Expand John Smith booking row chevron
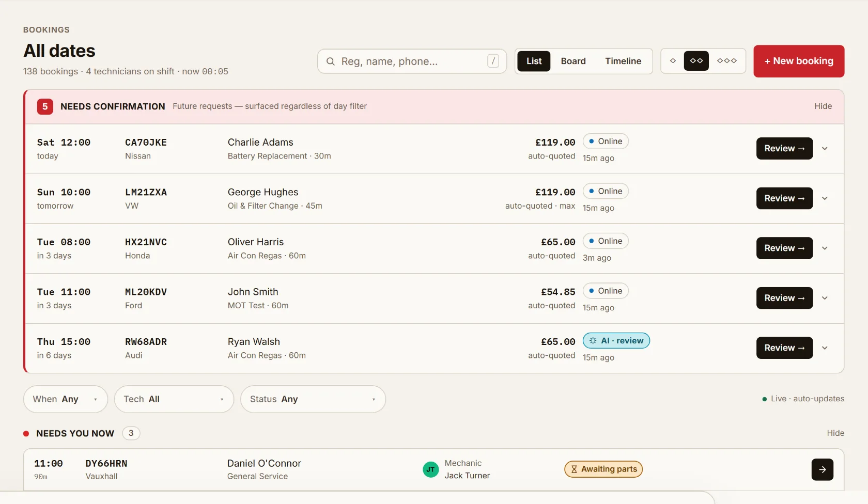This screenshot has height=504, width=868. (x=825, y=298)
